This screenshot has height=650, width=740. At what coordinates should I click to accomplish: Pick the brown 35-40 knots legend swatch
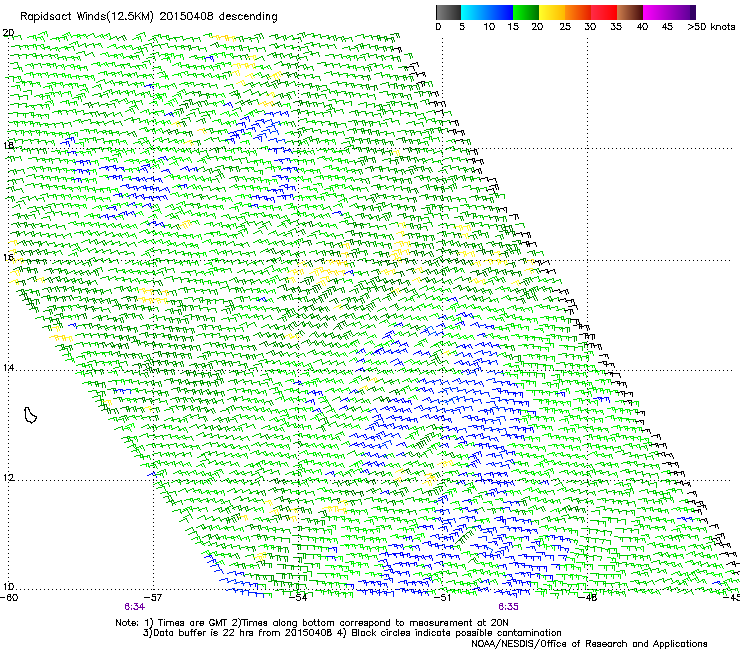[x=630, y=12]
